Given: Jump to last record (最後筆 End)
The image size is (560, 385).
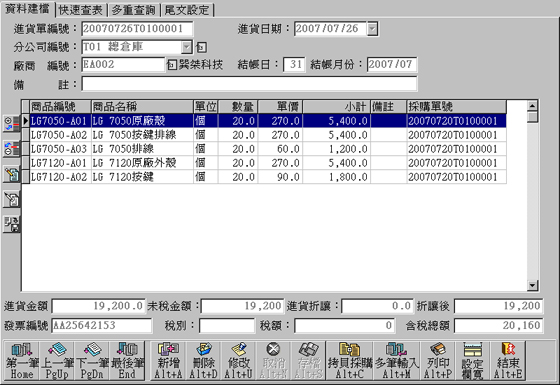Looking at the screenshot, I should [127, 360].
